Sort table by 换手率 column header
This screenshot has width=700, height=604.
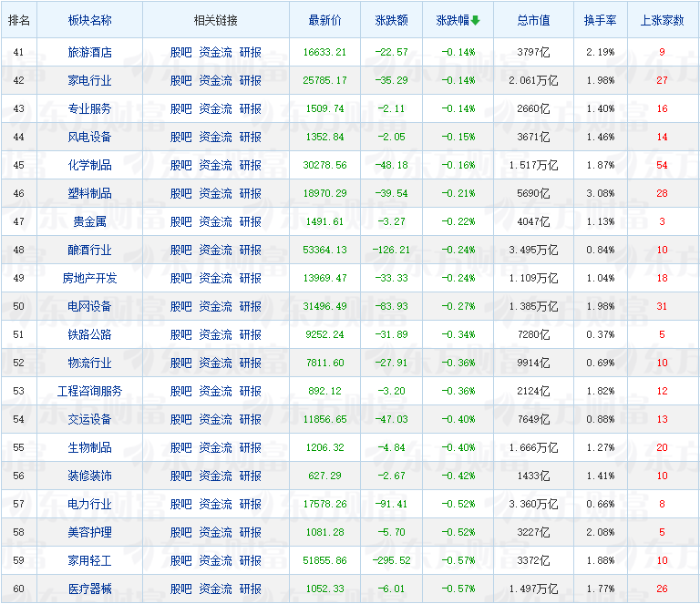[x=600, y=20]
